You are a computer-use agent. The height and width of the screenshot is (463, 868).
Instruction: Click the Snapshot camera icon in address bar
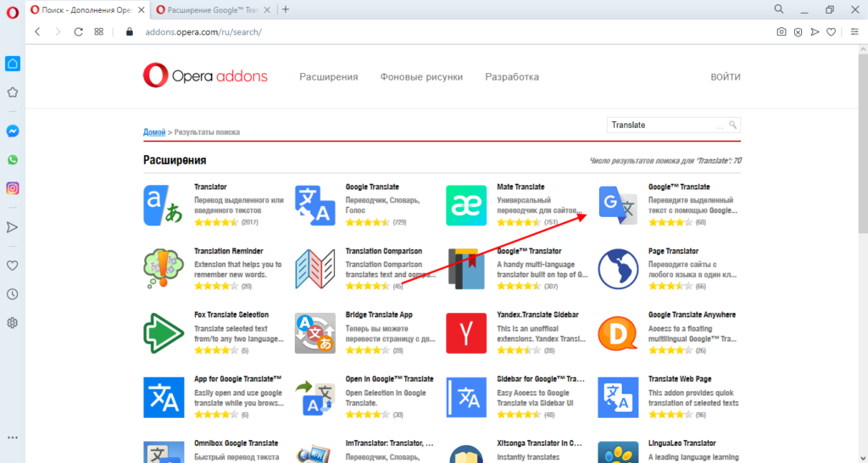[782, 31]
